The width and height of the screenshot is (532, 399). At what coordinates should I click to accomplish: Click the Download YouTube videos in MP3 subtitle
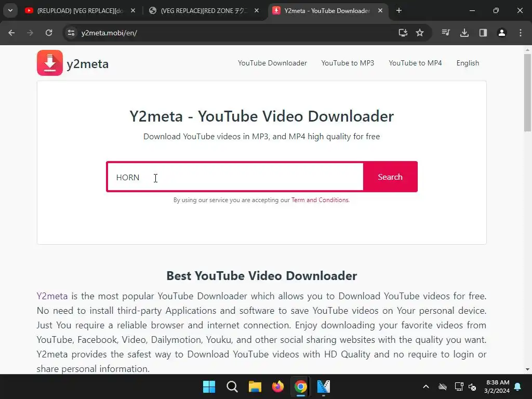[x=262, y=137]
